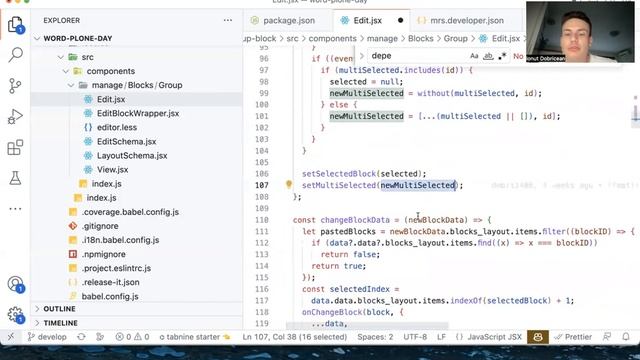The width and height of the screenshot is (640, 360).
Task: Change indentation via 'Spaces: 2'
Action: click(x=375, y=337)
